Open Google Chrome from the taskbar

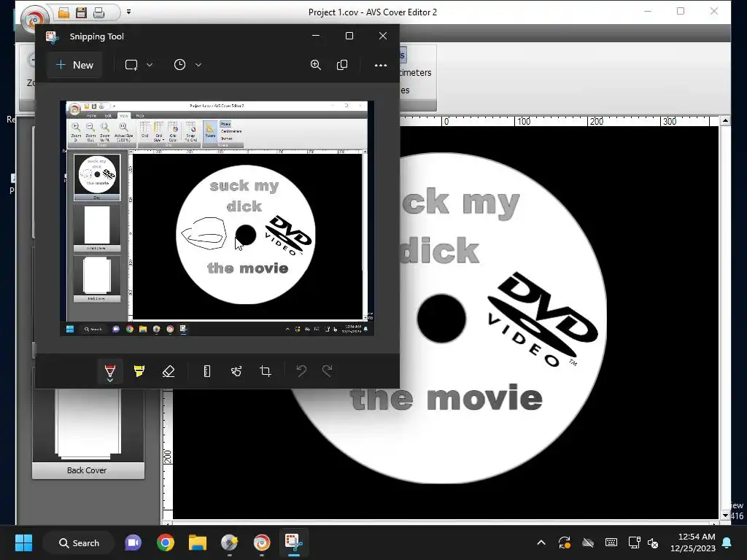tap(166, 542)
